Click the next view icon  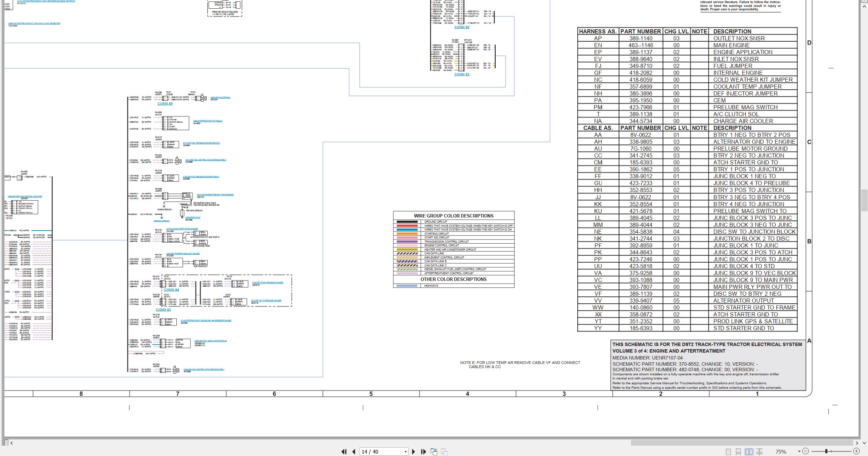coord(444,452)
